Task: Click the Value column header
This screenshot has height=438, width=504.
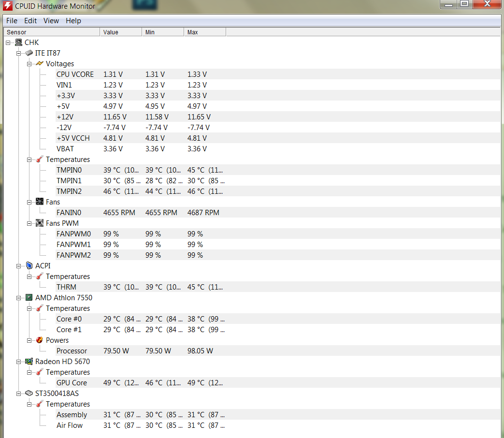Action: coord(121,32)
